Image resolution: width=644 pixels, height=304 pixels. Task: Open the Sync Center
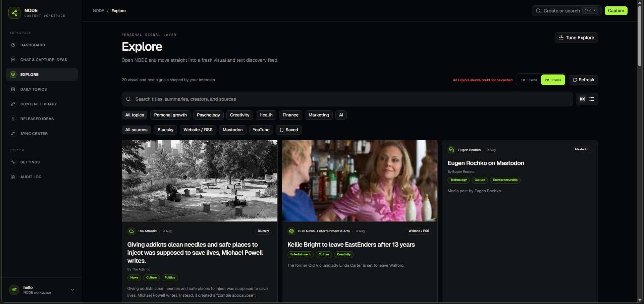click(42, 134)
